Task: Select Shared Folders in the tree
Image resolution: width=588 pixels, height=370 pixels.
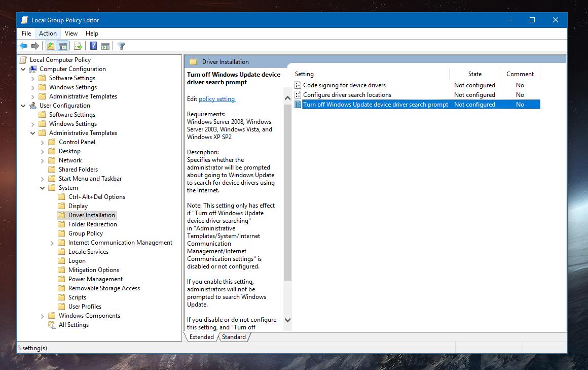Action: click(78, 170)
